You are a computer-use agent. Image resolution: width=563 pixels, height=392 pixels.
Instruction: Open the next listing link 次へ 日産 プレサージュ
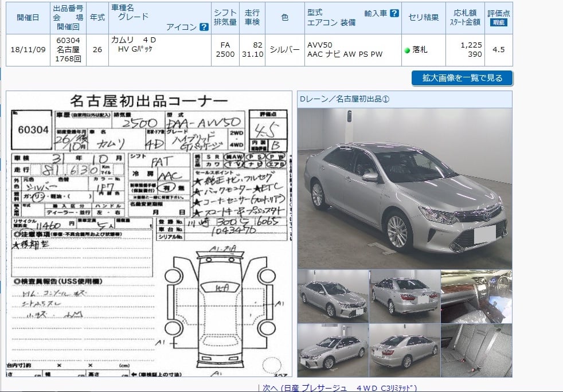point(339,388)
